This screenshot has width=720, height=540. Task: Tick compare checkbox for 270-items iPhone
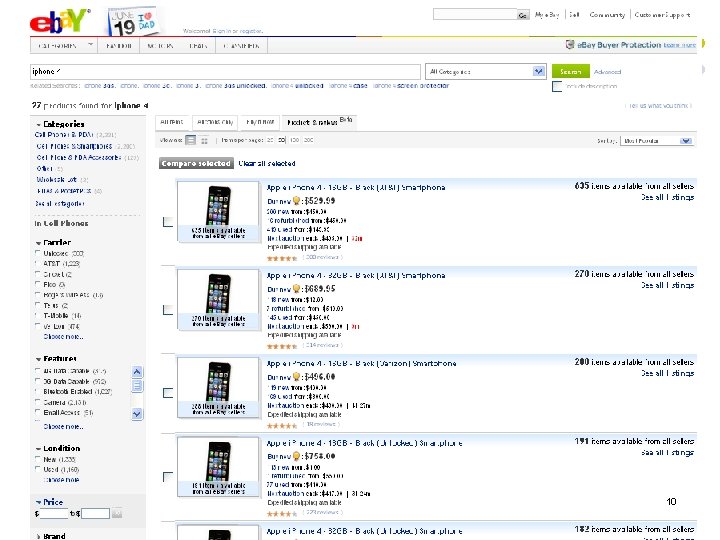168,310
